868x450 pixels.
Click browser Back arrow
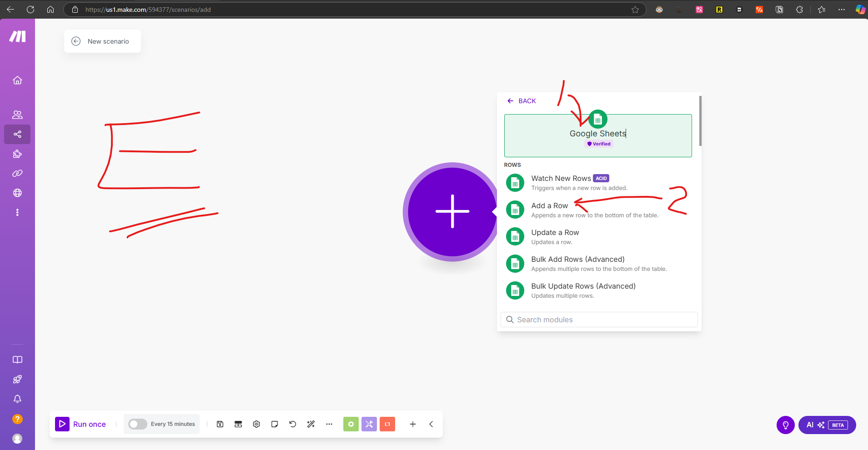coord(10,10)
